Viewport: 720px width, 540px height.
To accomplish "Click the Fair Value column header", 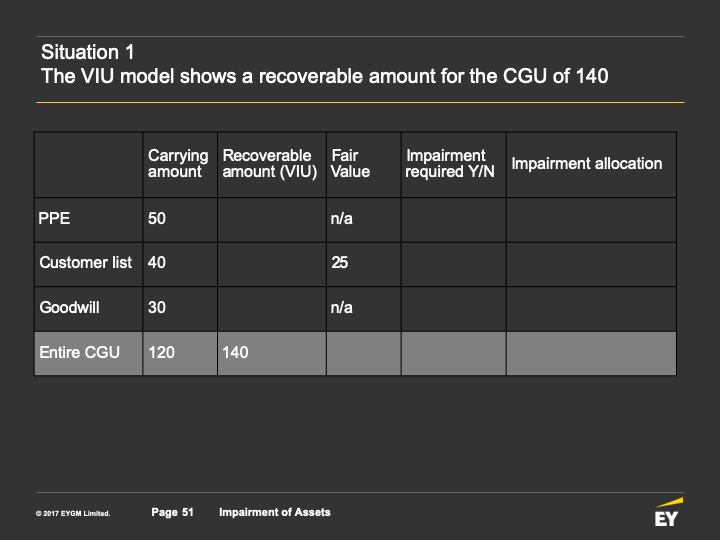I will [x=364, y=164].
